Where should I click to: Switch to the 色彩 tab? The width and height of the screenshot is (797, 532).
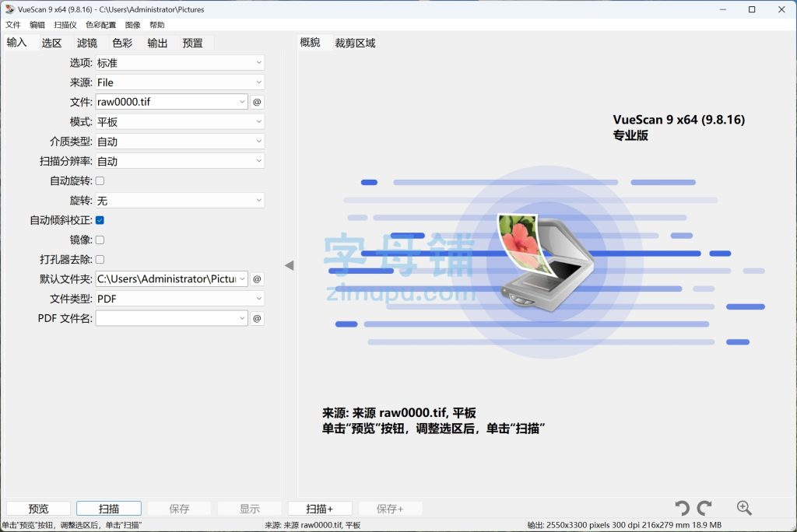pyautogui.click(x=122, y=43)
